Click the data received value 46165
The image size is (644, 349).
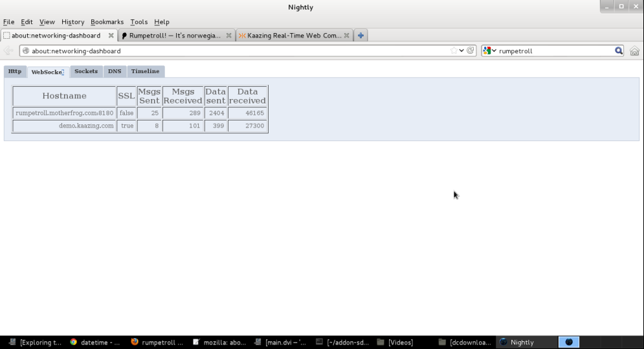tap(247, 113)
